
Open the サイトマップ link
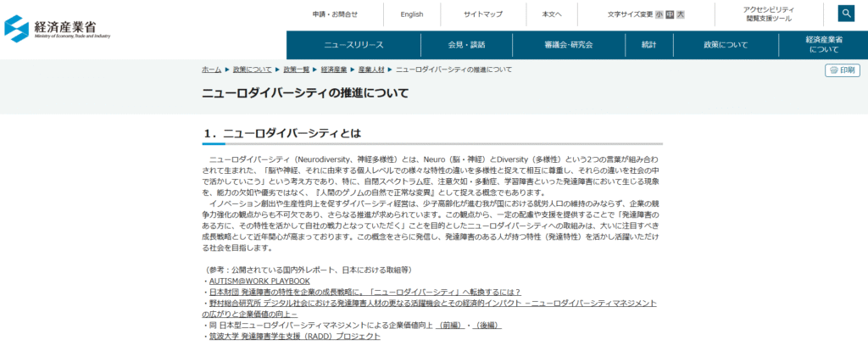(x=483, y=14)
